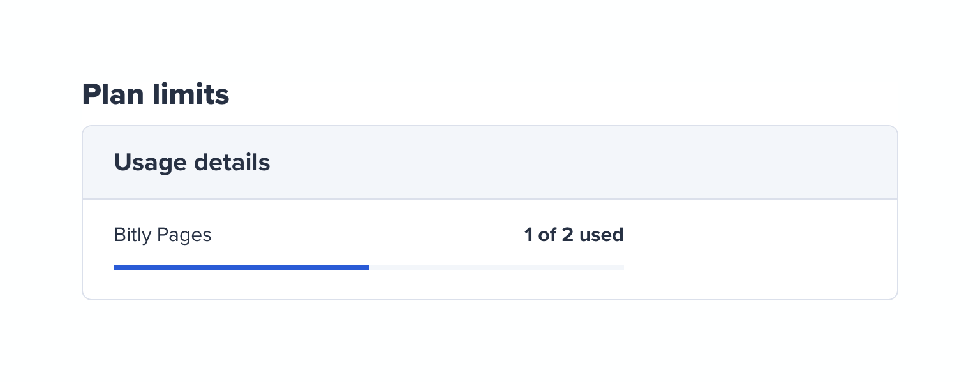Click the word "used" in the usage count
Viewport: 980px width, 382px height.
pos(601,235)
